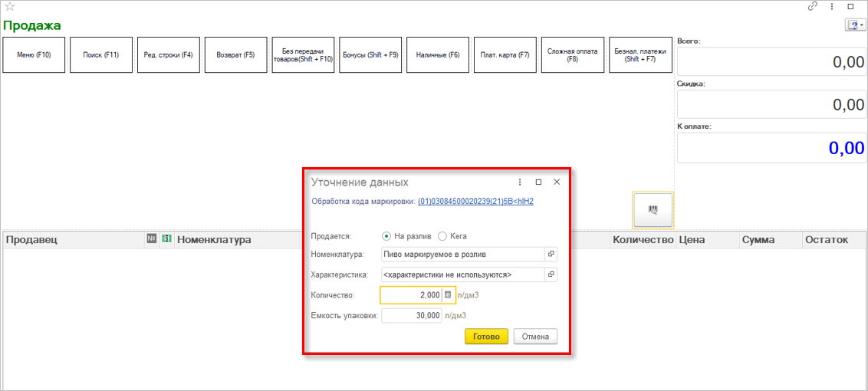Select the Кега radio option
The height and width of the screenshot is (391, 868).
(442, 236)
